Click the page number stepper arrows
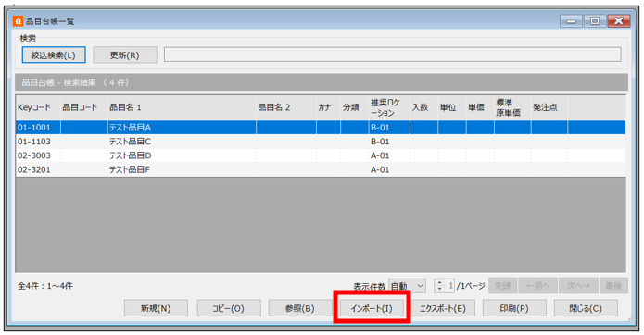644x335 pixels. [x=440, y=286]
